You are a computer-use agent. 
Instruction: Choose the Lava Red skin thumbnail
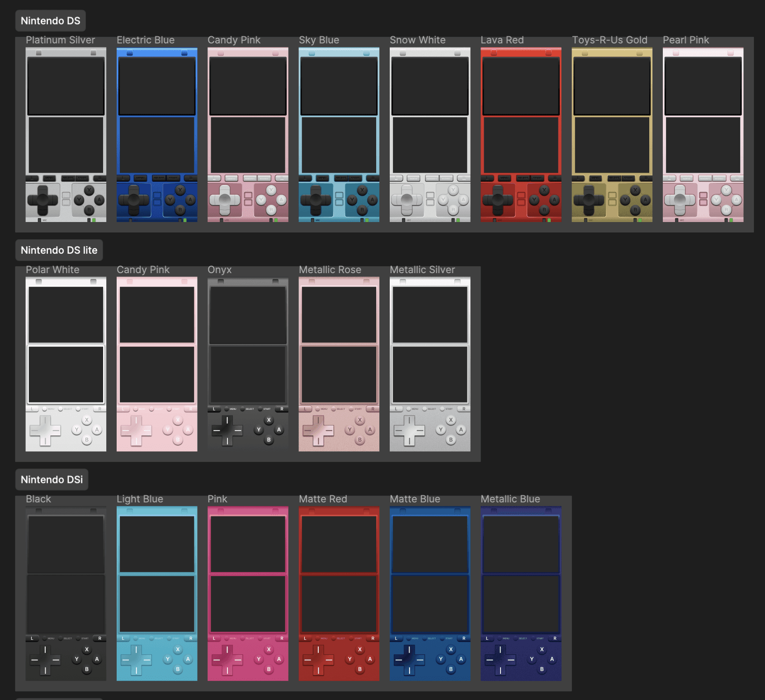(521, 135)
